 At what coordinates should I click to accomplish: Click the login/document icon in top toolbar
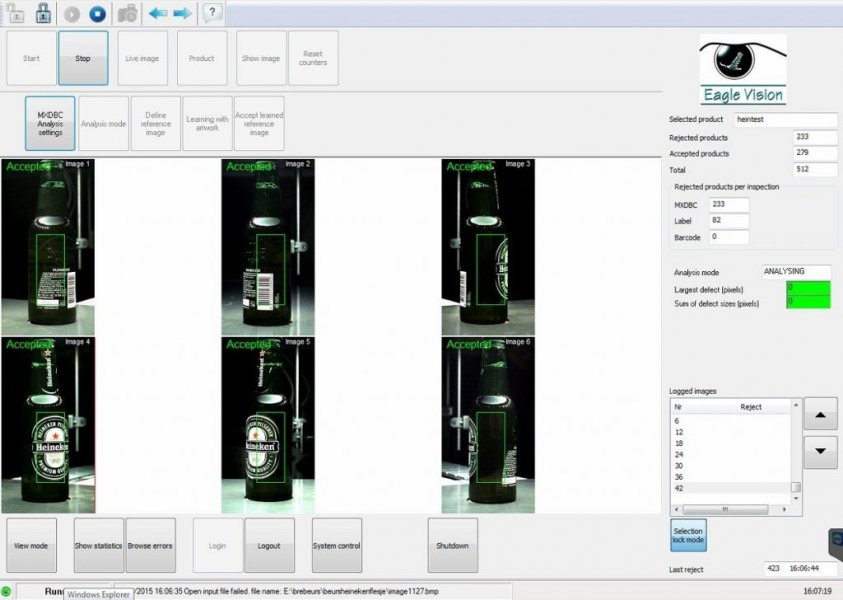pyautogui.click(x=16, y=13)
